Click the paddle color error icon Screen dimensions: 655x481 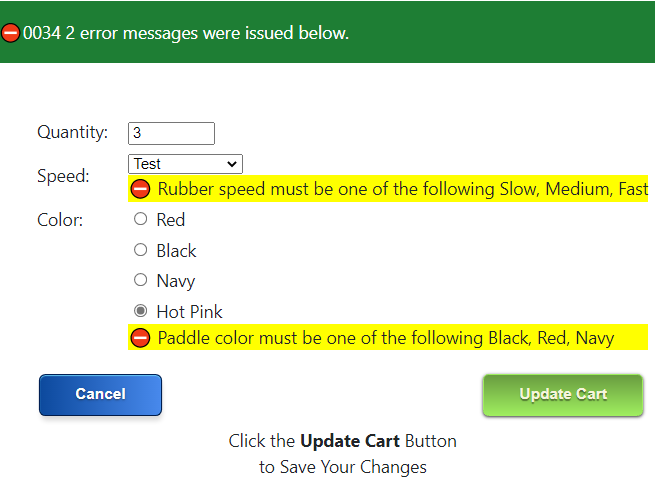[x=141, y=339]
